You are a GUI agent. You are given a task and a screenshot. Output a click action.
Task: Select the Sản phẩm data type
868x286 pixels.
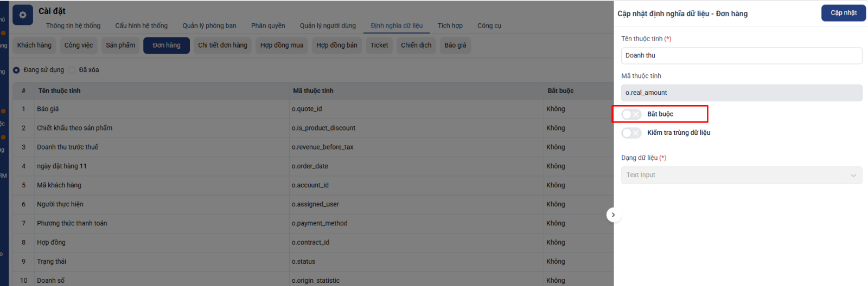click(x=120, y=45)
